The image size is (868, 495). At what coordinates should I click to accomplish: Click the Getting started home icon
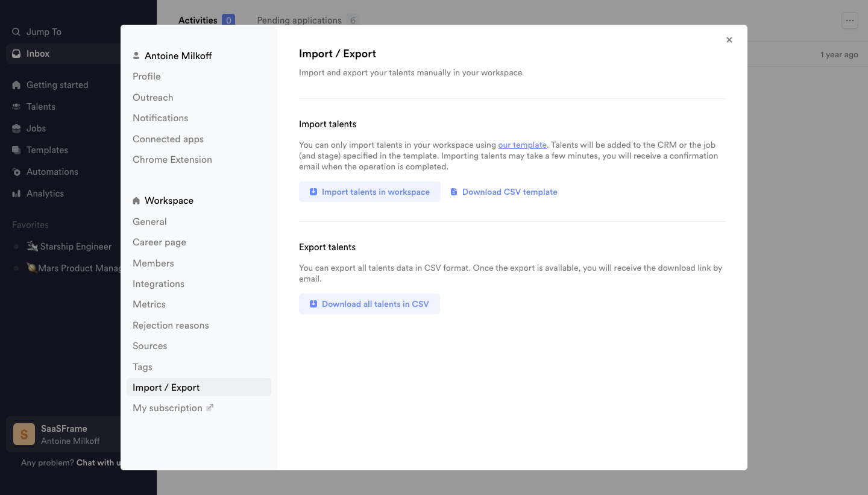[x=16, y=85]
